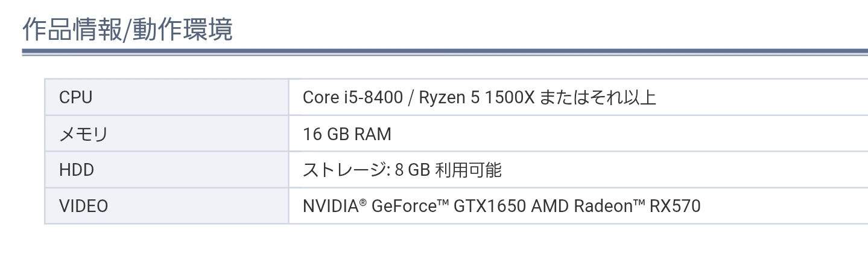
Task: Click the AMD text in VIDEO row
Action: click(x=550, y=207)
